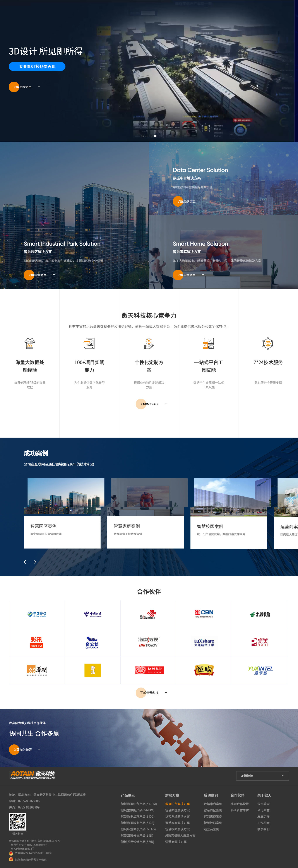Click 了解更多信息 under Smart Home Solution

(188, 275)
